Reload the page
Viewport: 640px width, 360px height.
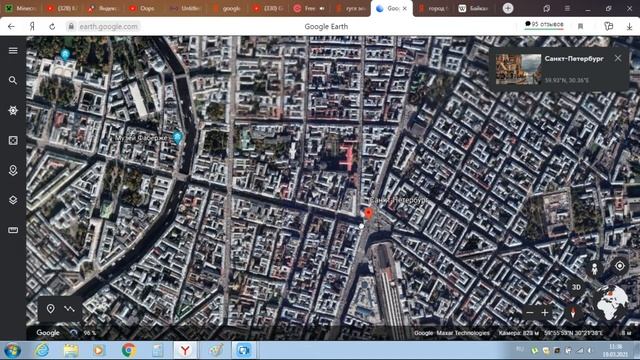coord(52,27)
